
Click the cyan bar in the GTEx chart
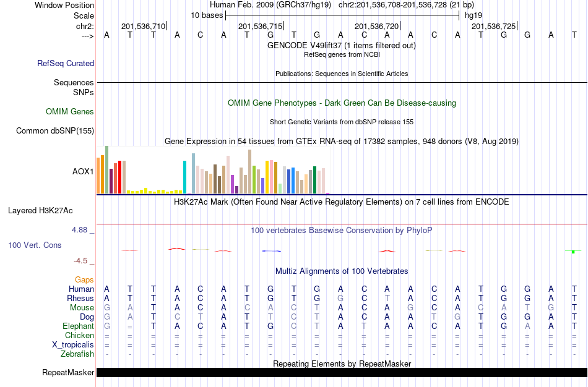[x=184, y=177]
